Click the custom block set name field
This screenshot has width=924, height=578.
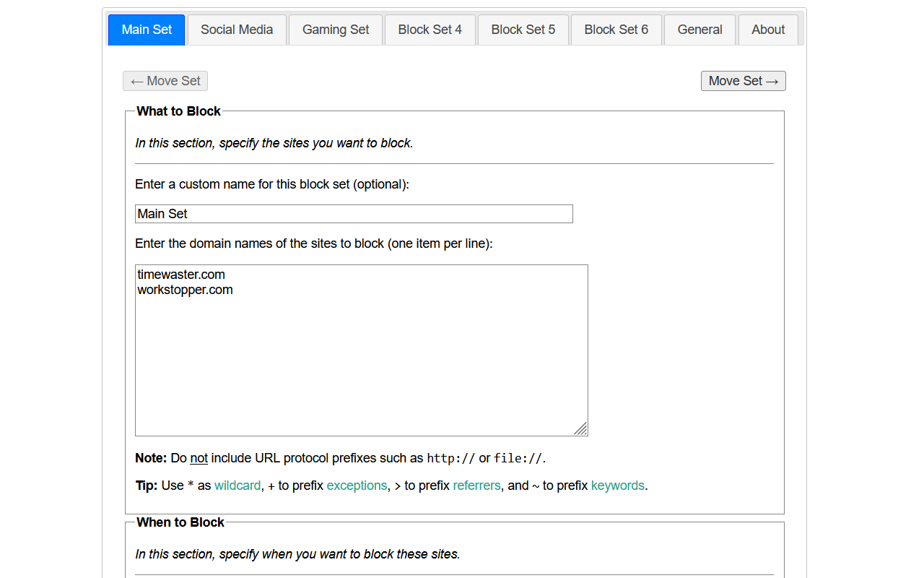click(354, 214)
